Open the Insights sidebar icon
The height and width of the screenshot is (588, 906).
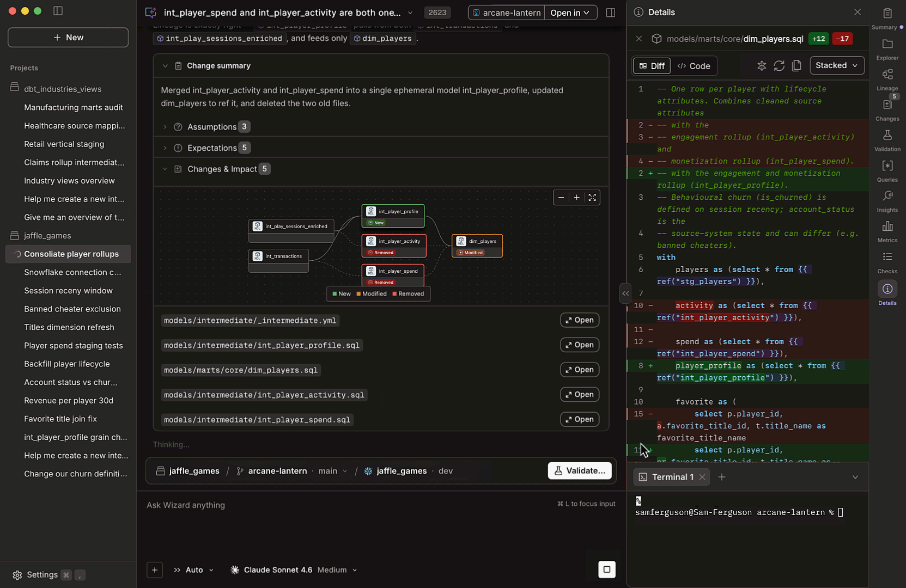(x=887, y=196)
